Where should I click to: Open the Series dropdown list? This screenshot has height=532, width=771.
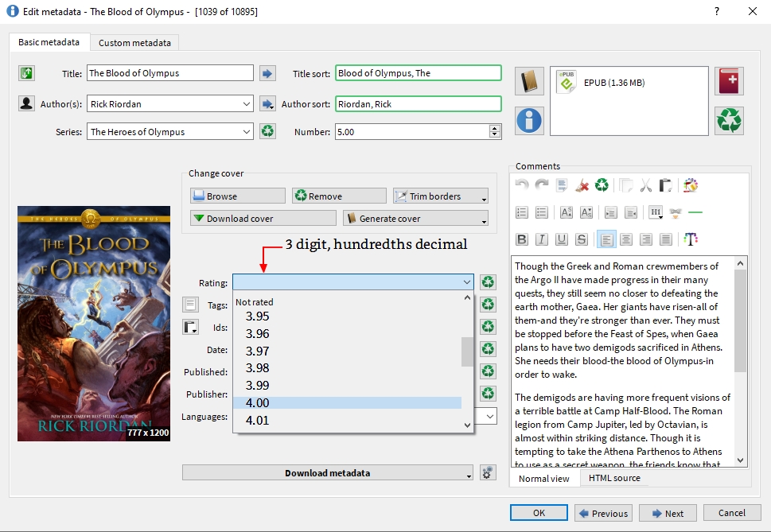point(247,132)
